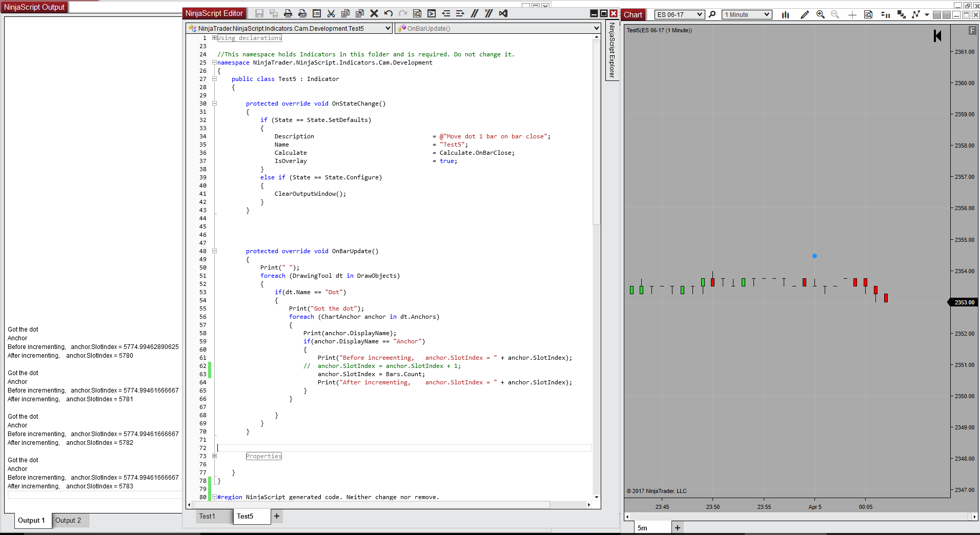Image resolution: width=980 pixels, height=535 pixels.
Task: Switch to the Output 2 tab
Action: point(68,521)
